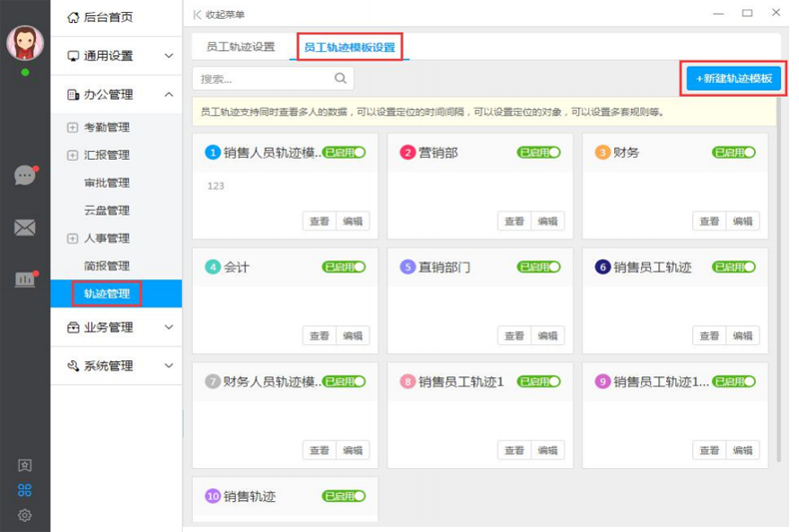Click the four-square apps icon
799x532 pixels.
click(x=25, y=490)
